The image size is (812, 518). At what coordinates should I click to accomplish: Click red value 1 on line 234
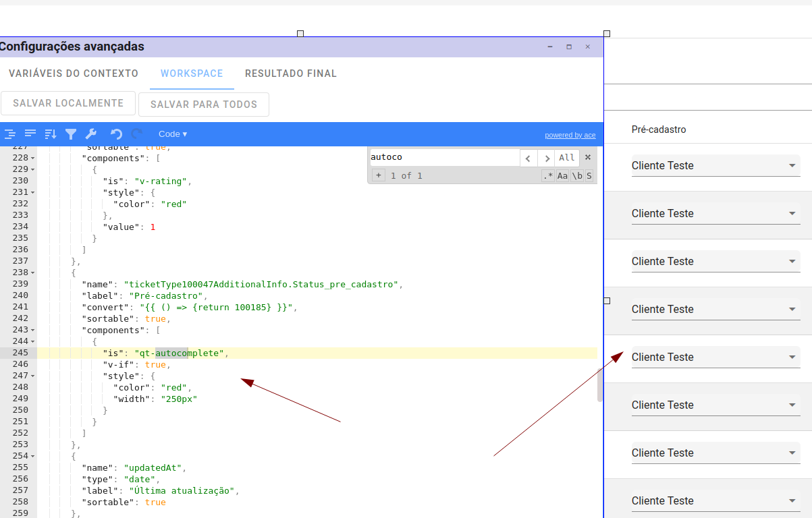coord(153,227)
